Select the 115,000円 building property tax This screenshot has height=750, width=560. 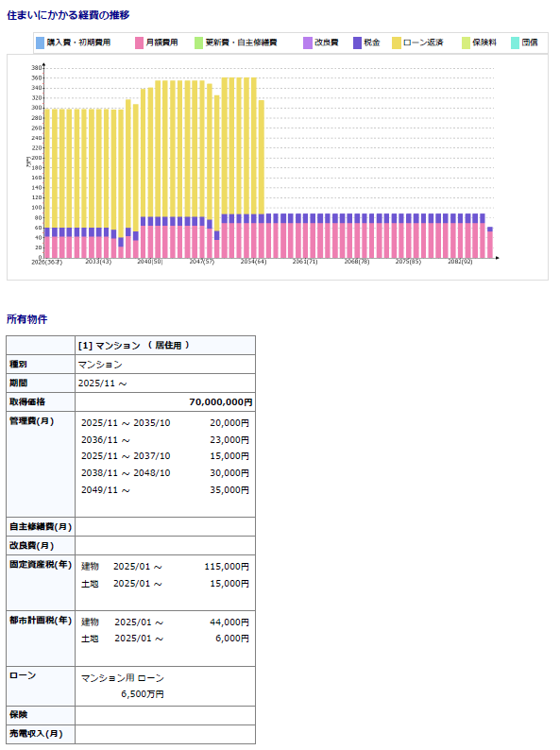227,567
